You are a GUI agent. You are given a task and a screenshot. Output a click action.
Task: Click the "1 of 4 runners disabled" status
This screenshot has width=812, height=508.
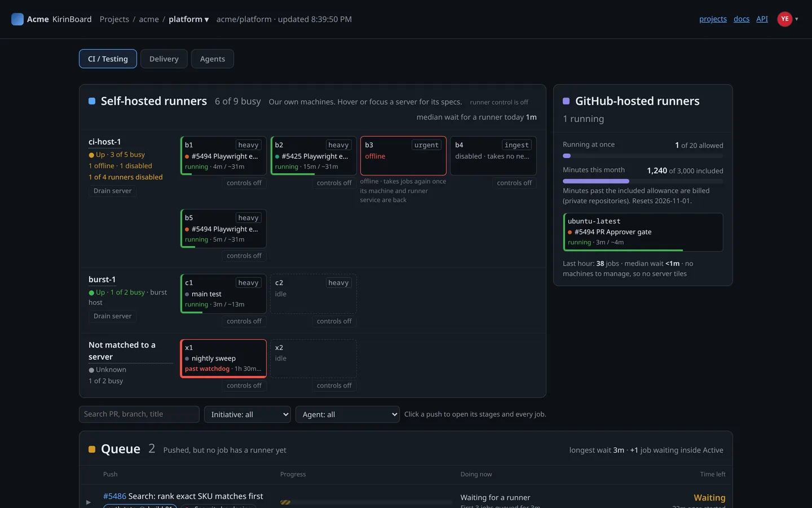click(126, 177)
